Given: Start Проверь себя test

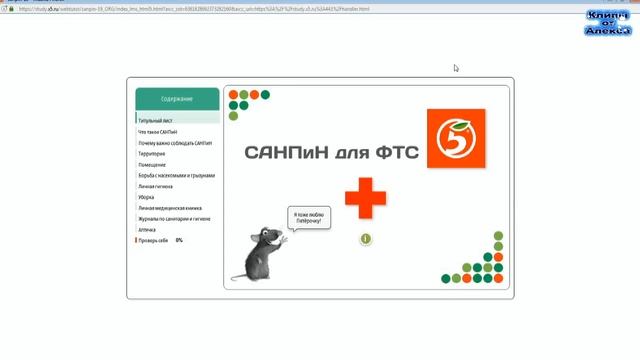Looking at the screenshot, I should pyautogui.click(x=153, y=240).
